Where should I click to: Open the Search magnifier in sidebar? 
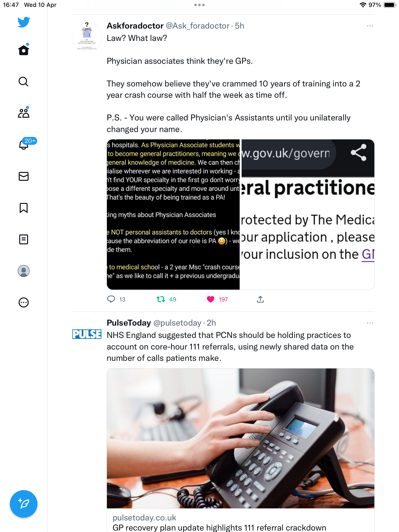click(x=24, y=82)
